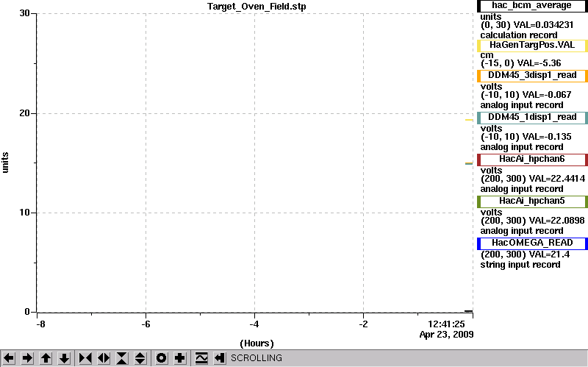This screenshot has width=588, height=367.
Task: Pan the plot left with the left arrow
Action: coord(9,358)
